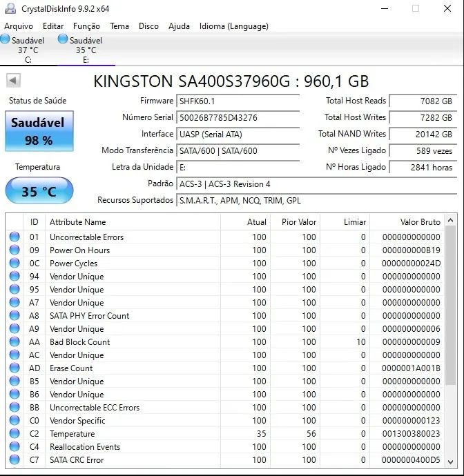Click status orb of Power On Hours row

14,250
